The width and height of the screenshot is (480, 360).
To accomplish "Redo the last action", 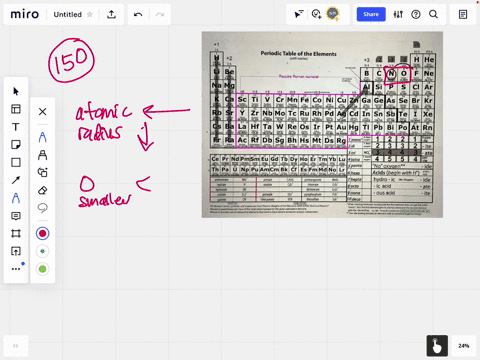I will 160,14.
